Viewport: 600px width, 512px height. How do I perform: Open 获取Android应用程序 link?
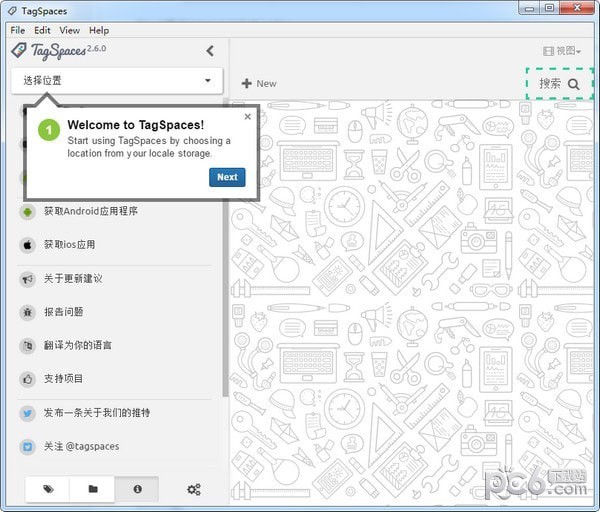pyautogui.click(x=91, y=211)
